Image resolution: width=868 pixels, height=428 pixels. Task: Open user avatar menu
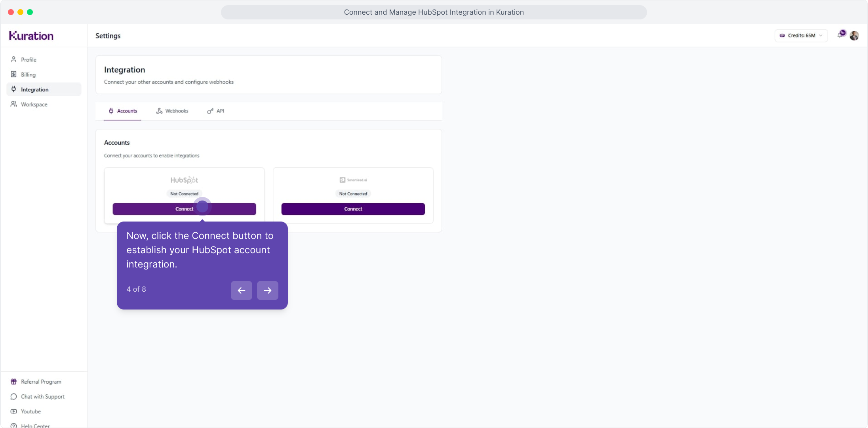(855, 36)
